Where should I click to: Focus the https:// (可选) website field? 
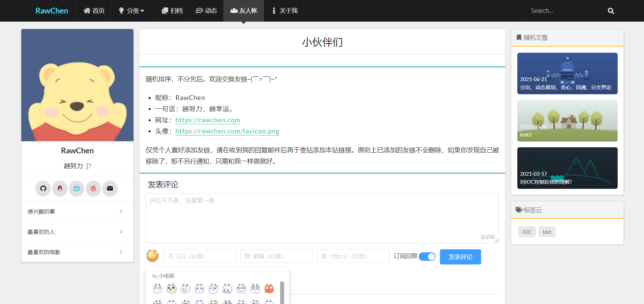(353, 256)
